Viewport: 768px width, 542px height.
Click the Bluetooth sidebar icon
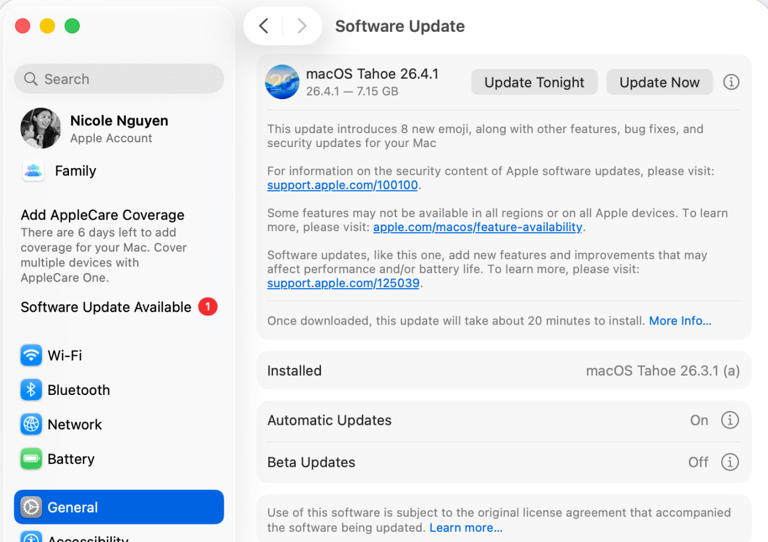pos(31,390)
